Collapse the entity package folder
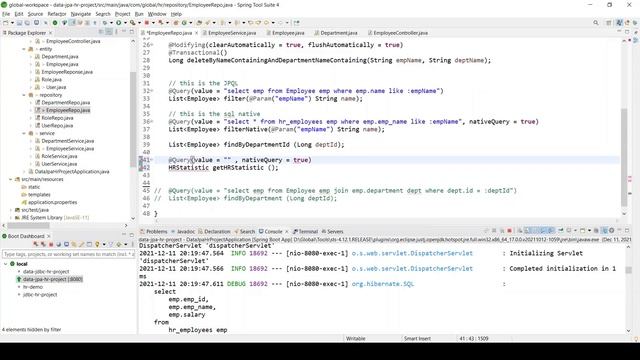640x360 pixels. [24, 49]
